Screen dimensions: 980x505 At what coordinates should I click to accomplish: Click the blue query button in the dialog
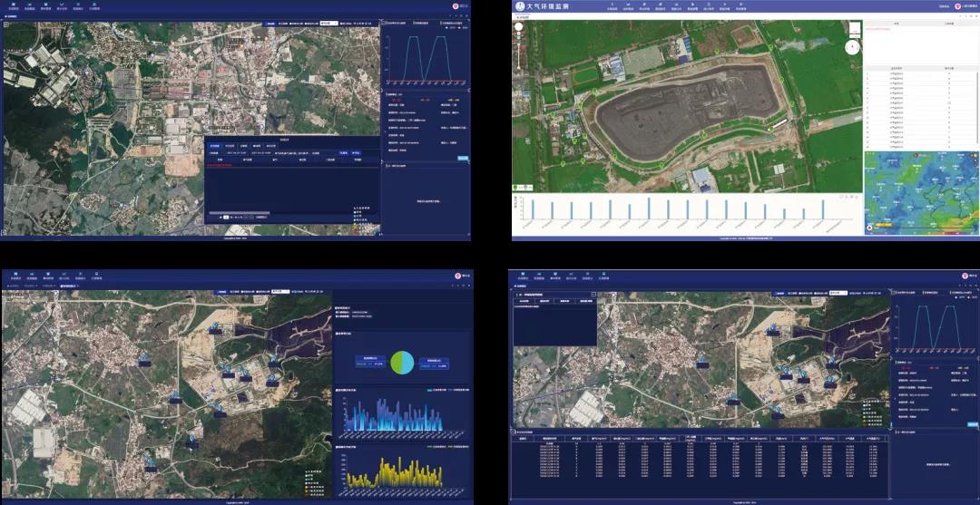click(343, 153)
